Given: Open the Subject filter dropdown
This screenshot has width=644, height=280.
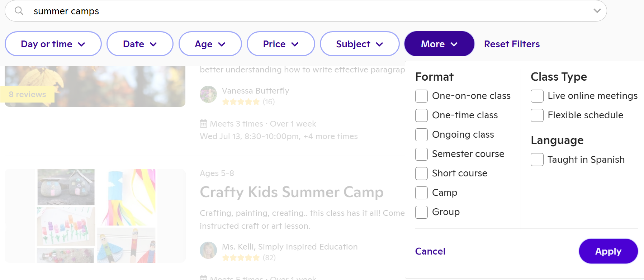Looking at the screenshot, I should click(360, 44).
